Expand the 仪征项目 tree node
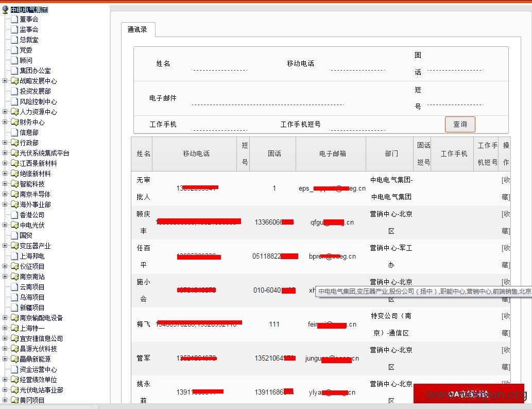This screenshot has height=409, width=532. (5, 266)
